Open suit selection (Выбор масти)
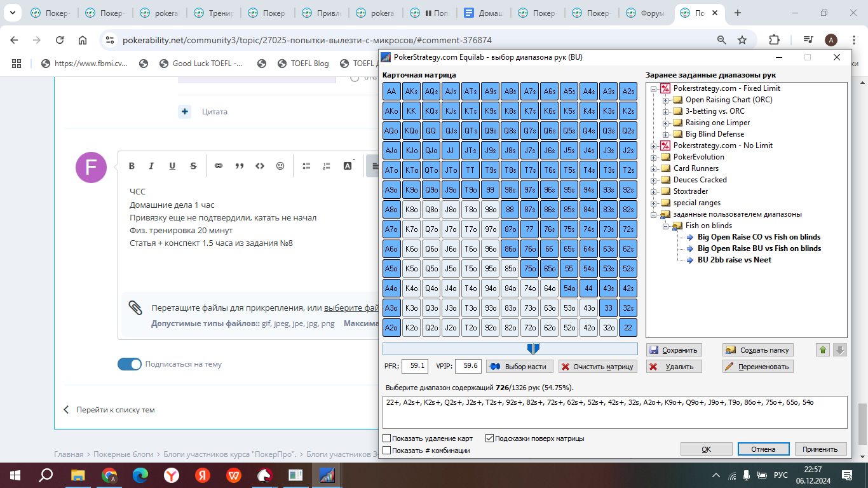 519,366
